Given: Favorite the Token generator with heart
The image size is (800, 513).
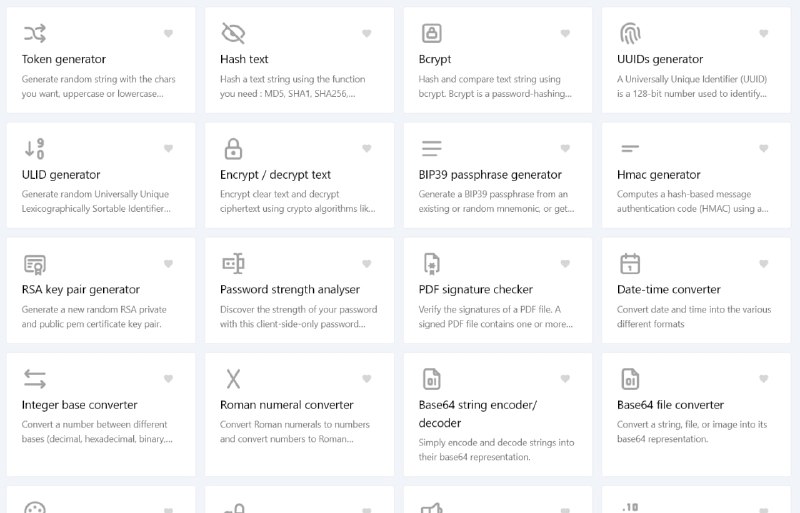Looking at the screenshot, I should pyautogui.click(x=168, y=33).
